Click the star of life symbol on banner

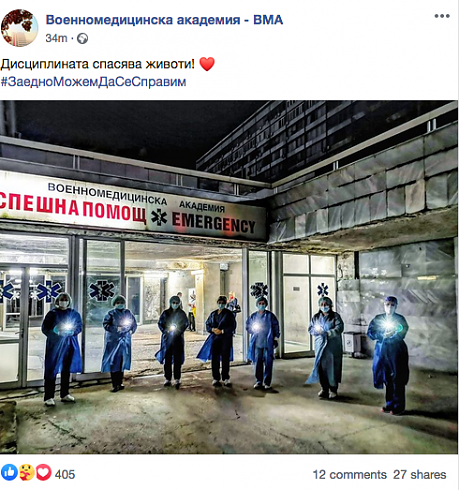[x=159, y=217]
